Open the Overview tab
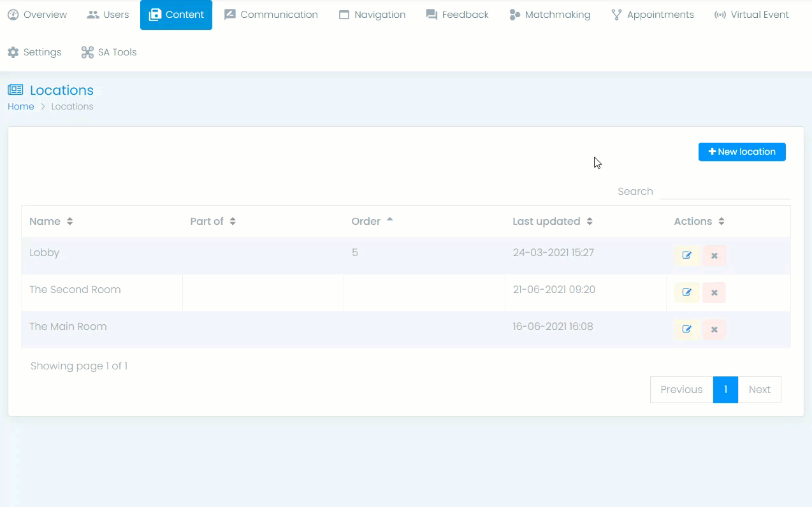Screen dimensions: 812x507 pos(37,15)
